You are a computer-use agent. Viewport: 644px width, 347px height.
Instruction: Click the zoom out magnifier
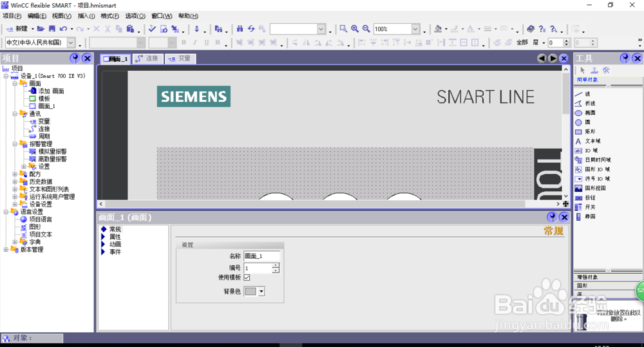[366, 29]
